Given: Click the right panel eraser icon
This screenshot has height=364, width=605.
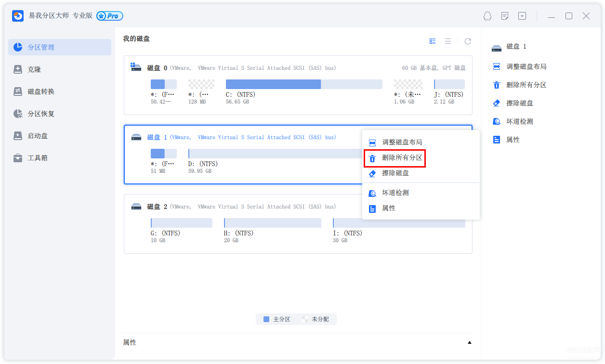Looking at the screenshot, I should pos(497,103).
